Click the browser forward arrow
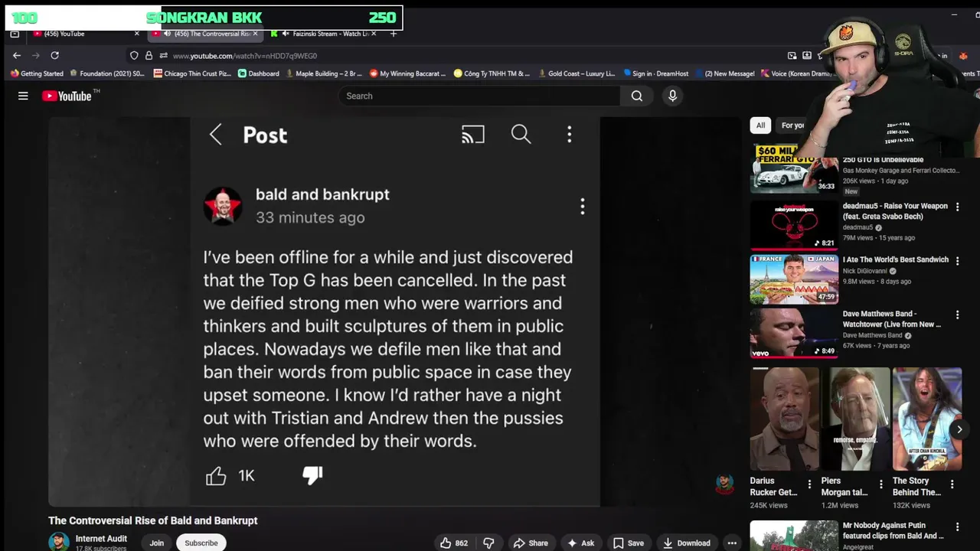 (x=36, y=55)
